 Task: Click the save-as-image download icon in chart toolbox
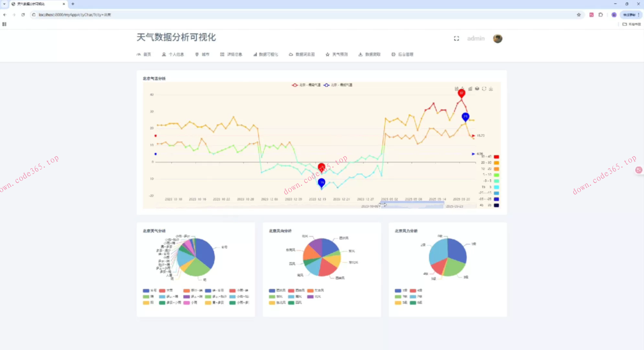tap(491, 89)
